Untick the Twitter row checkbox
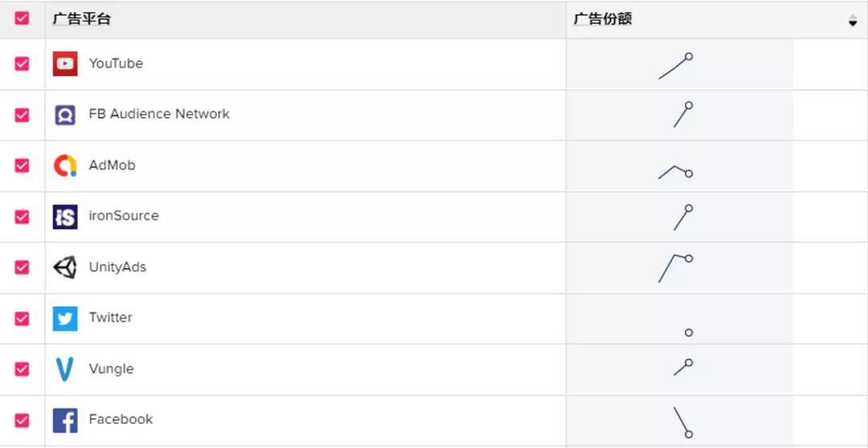Screen dimensions: 868x448 point(22,318)
